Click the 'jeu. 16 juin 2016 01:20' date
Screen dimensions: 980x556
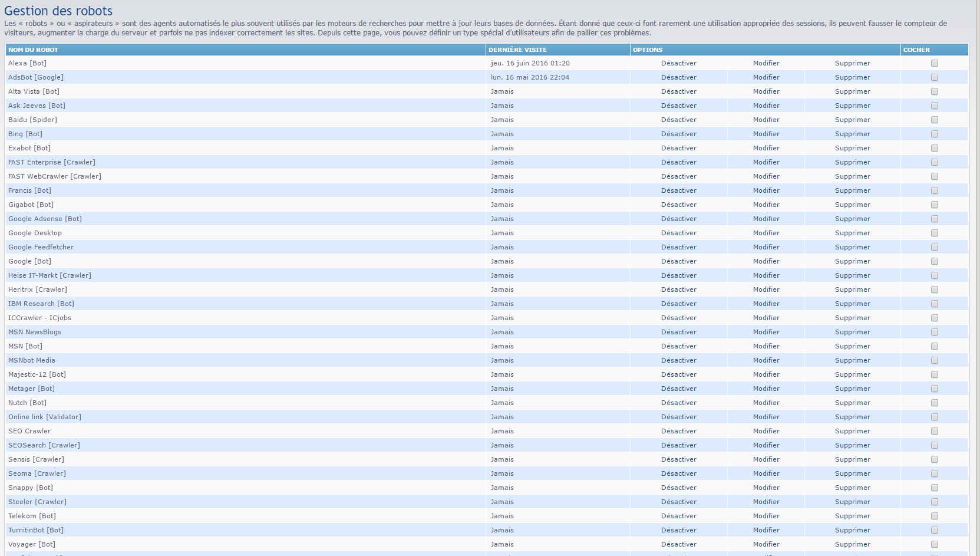pyautogui.click(x=530, y=63)
